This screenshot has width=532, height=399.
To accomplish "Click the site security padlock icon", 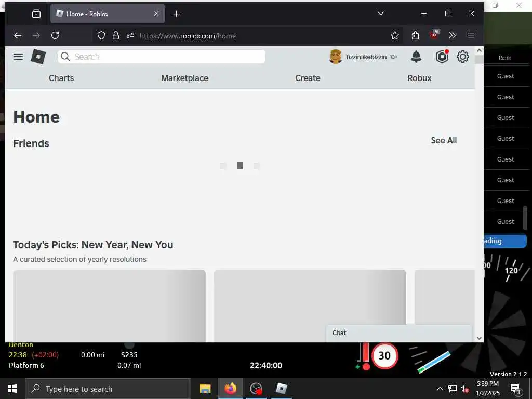I will [x=116, y=36].
